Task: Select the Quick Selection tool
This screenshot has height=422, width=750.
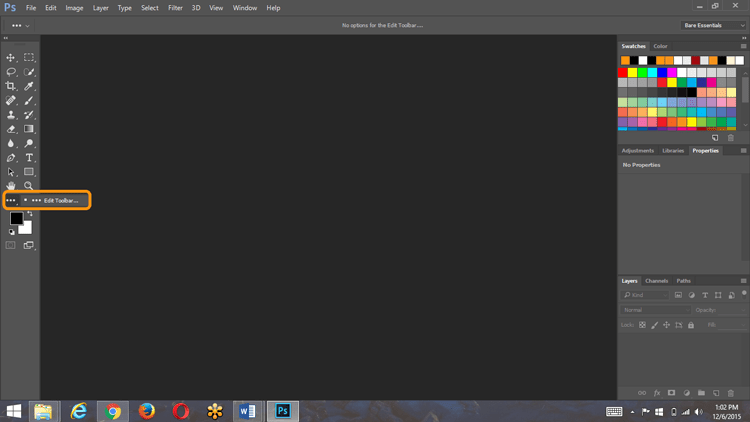Action: pyautogui.click(x=29, y=72)
